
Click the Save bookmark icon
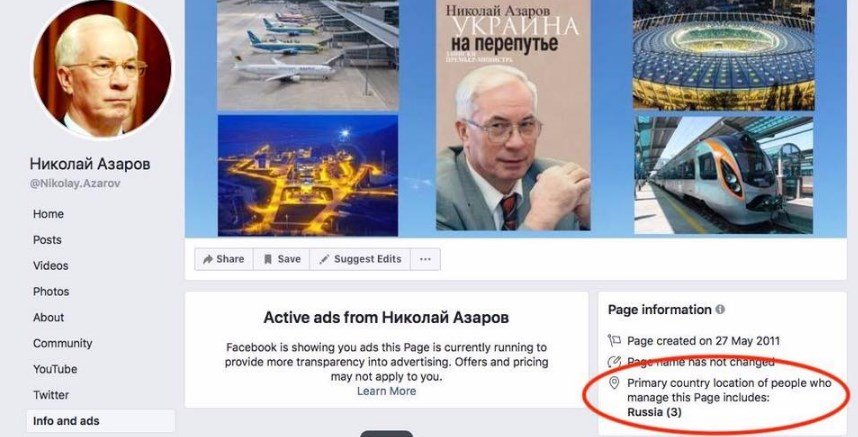tap(268, 259)
